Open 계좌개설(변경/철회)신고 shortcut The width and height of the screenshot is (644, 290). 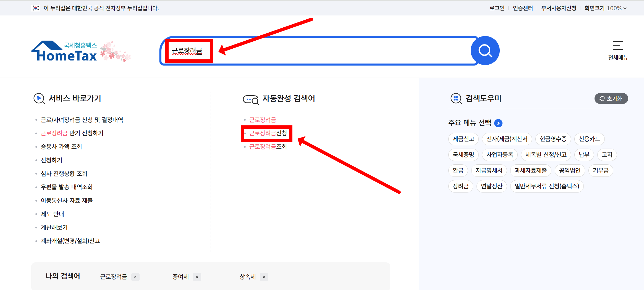(70, 241)
